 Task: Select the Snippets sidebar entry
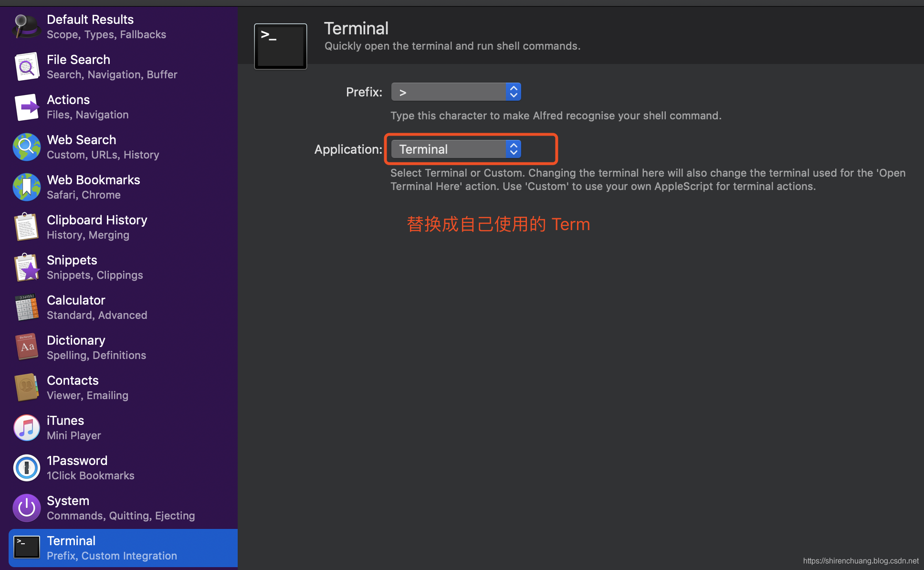pyautogui.click(x=123, y=267)
